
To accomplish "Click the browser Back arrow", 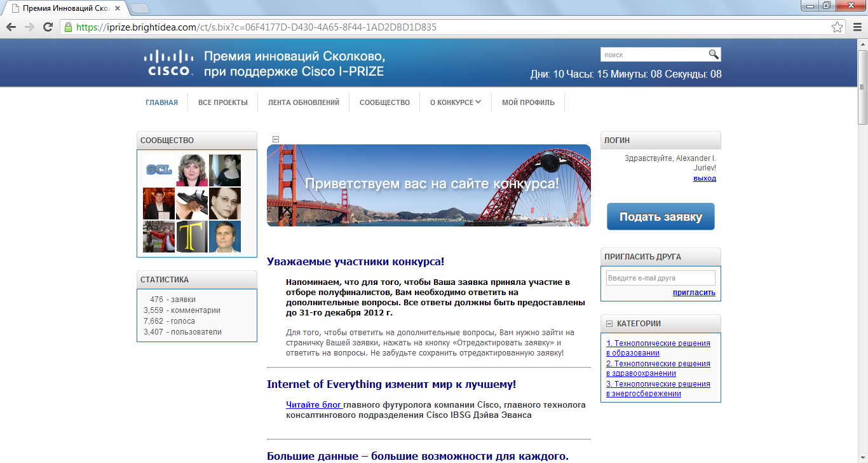I will click(11, 27).
